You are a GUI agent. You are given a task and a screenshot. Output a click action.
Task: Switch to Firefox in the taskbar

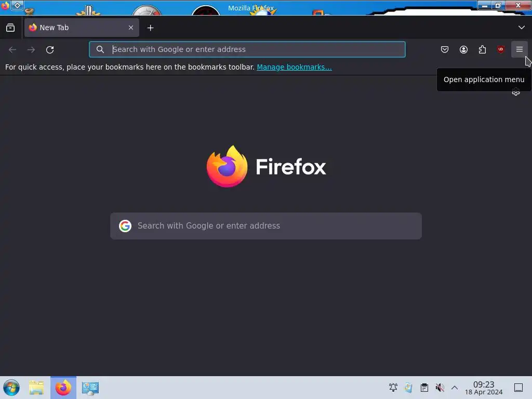click(63, 388)
